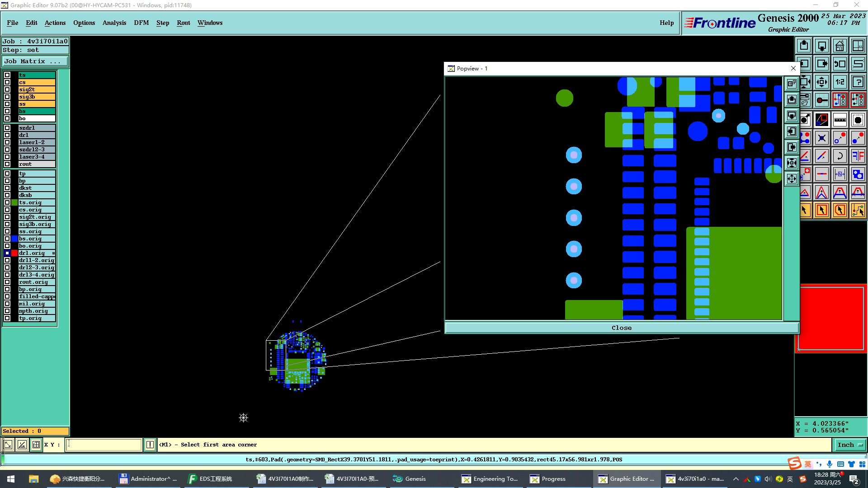Open the Analysis menu

pyautogui.click(x=114, y=23)
